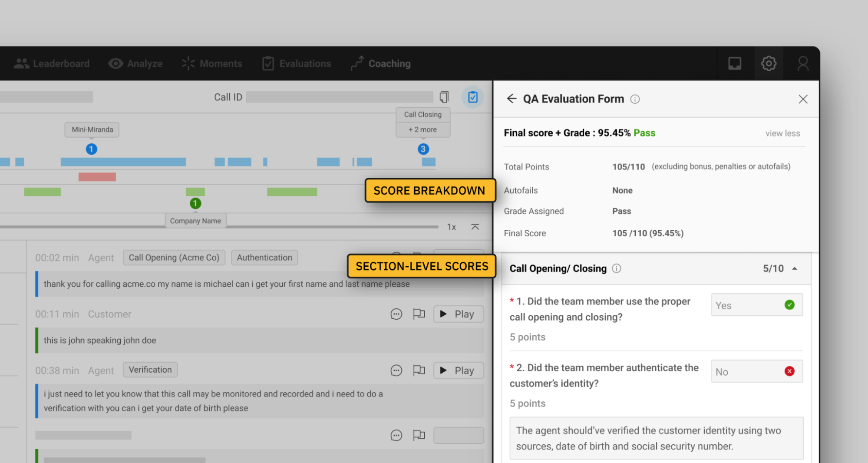Open the settings gear in the top bar
The image size is (868, 463).
click(x=769, y=63)
